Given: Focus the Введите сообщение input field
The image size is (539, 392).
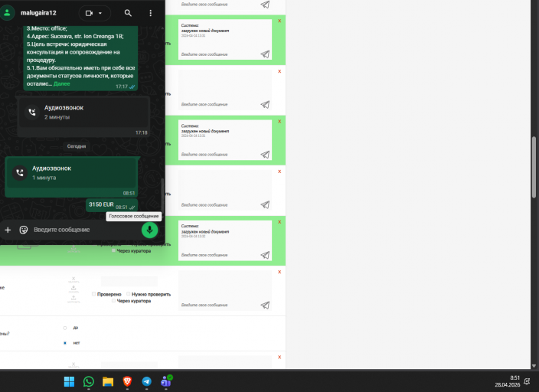Looking at the screenshot, I should coord(85,230).
